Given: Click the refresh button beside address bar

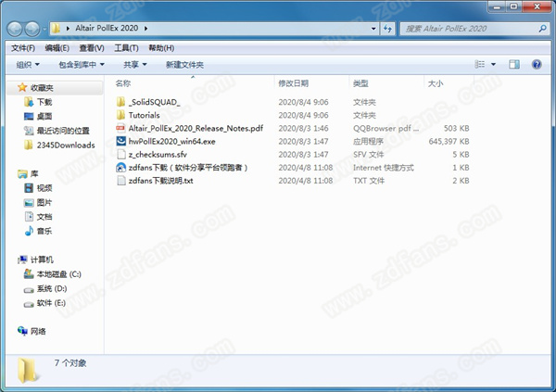Looking at the screenshot, I should (387, 29).
